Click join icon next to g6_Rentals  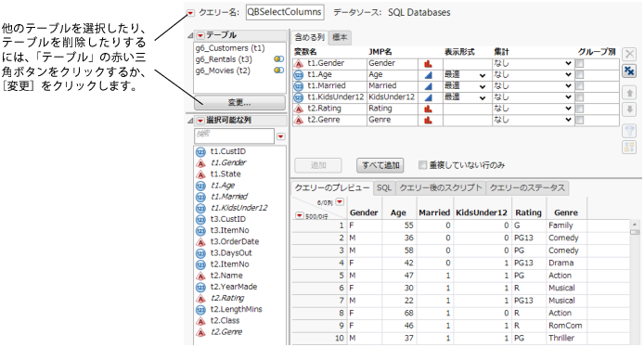tap(279, 59)
